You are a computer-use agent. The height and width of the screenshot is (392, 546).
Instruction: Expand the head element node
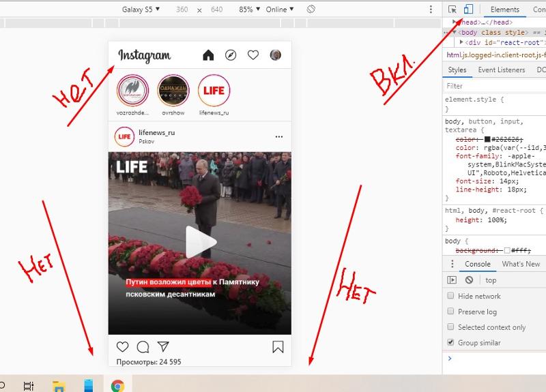point(454,22)
